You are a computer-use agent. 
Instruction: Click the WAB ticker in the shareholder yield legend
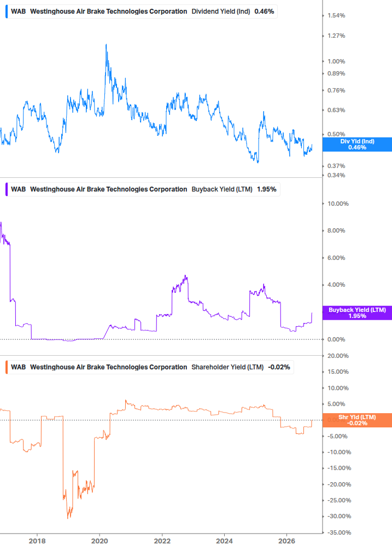click(18, 367)
